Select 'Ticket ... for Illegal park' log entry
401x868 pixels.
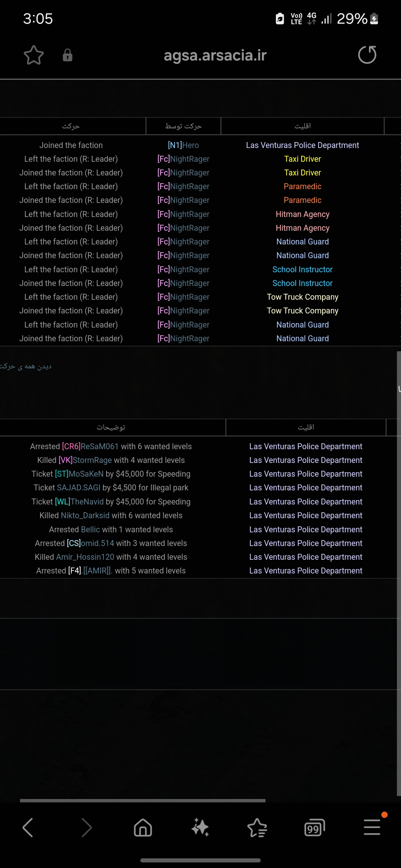coord(111,487)
